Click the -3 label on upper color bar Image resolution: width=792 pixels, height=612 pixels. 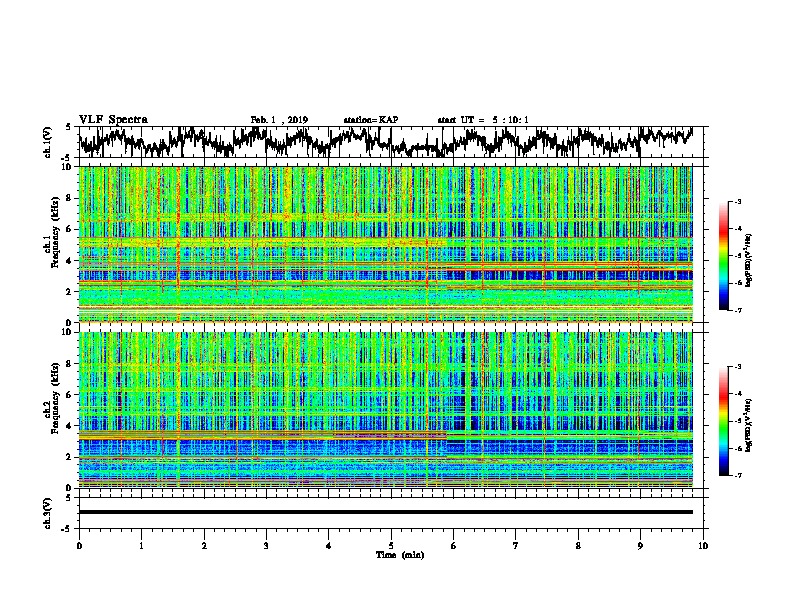coord(737,201)
